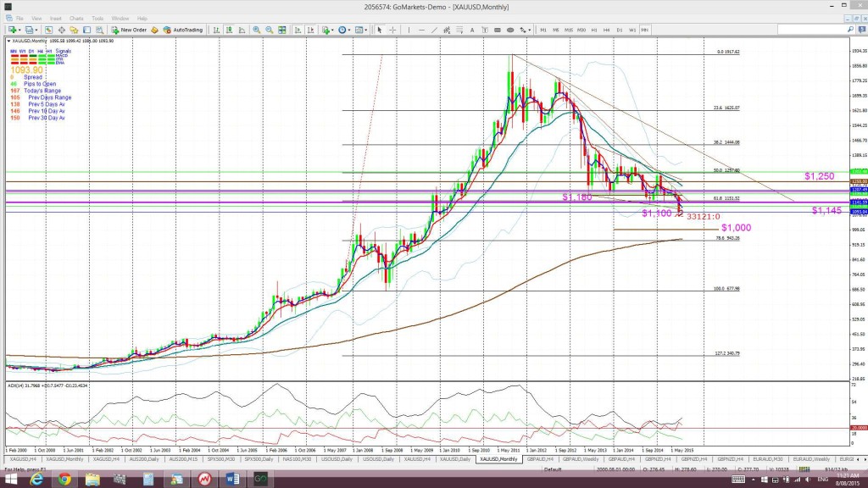Toggle chart auto scroll icon
Viewport: 868px width, 488px height.
pos(298,30)
